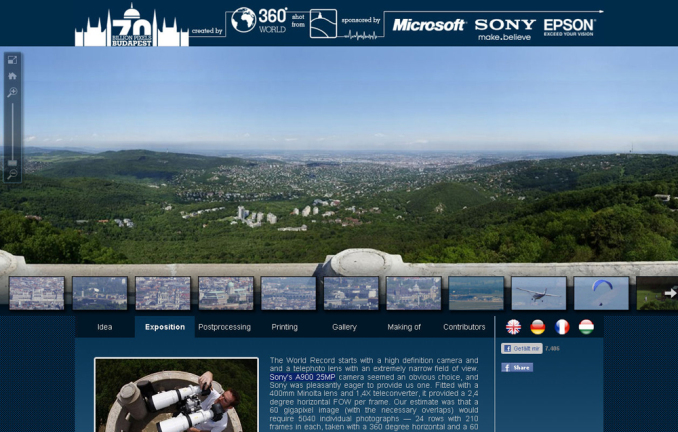Viewport: 678px width, 432px height.
Task: Click the Facebook Gefällt mir button
Action: (521, 349)
